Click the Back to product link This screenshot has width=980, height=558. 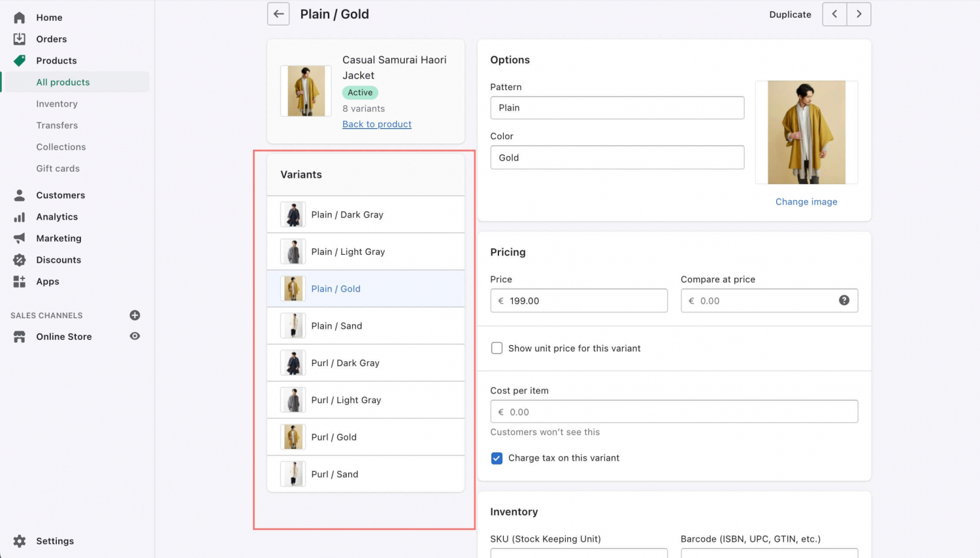(x=377, y=123)
